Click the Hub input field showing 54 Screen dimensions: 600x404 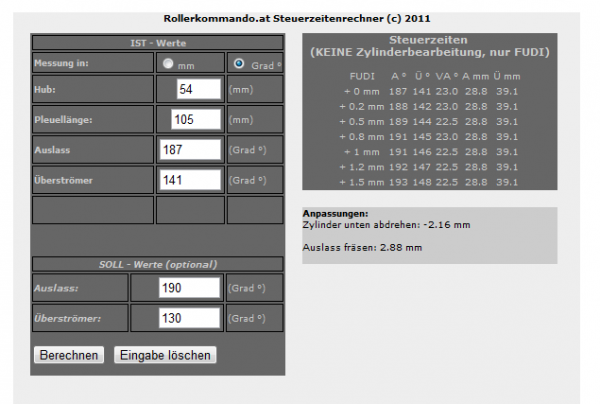coord(199,89)
